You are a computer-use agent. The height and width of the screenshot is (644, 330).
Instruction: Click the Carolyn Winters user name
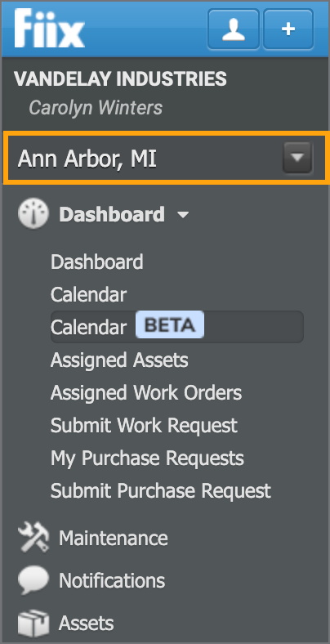click(x=96, y=108)
